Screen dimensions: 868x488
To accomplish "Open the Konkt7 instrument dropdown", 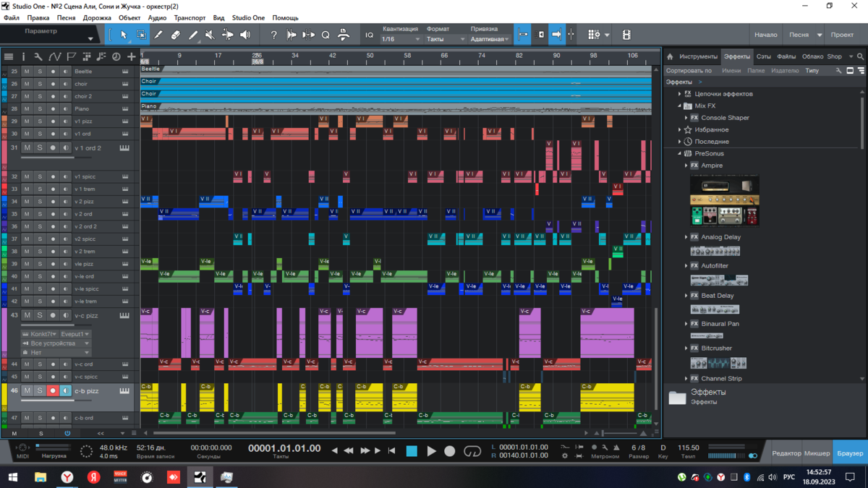I will (x=40, y=334).
